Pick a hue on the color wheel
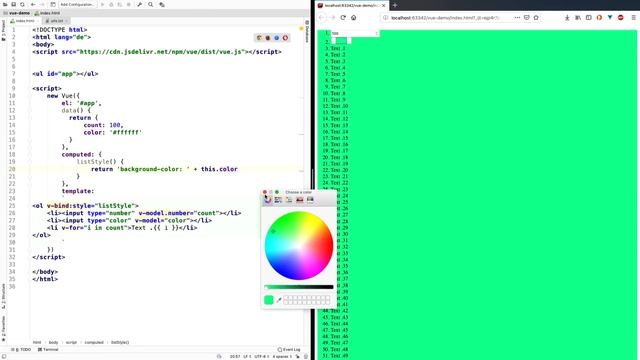 point(299,246)
